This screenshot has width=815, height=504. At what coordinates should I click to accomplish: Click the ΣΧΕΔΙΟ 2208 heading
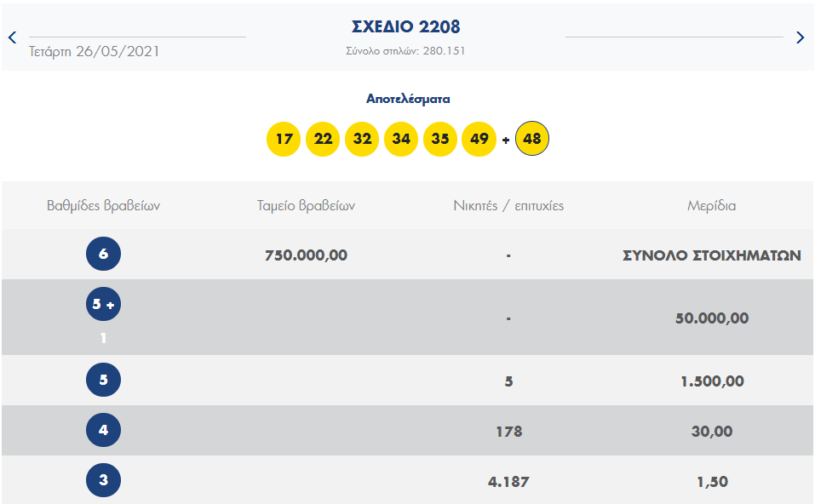click(x=405, y=27)
